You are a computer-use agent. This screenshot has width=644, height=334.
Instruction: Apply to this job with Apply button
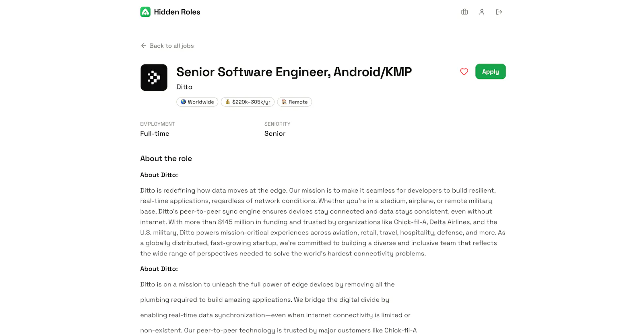pyautogui.click(x=490, y=72)
